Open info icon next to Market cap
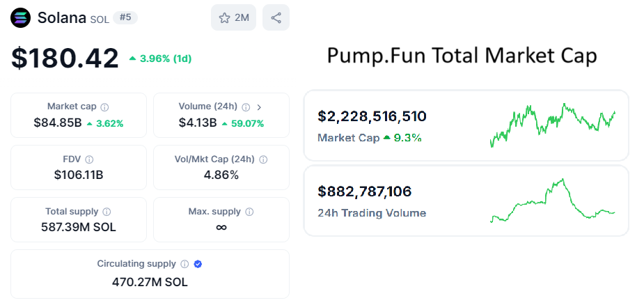Viewport: 644px width, 305px height. click(104, 107)
